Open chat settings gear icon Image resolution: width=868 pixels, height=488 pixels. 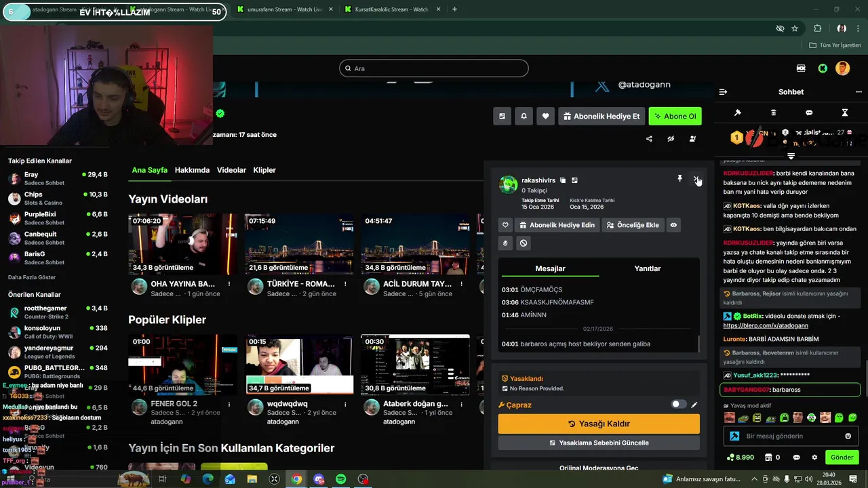814,457
